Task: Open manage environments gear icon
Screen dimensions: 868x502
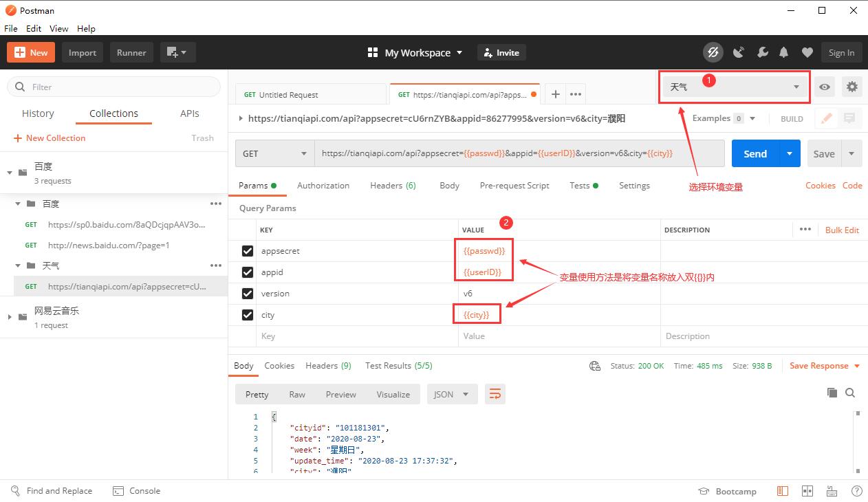Action: coord(852,87)
